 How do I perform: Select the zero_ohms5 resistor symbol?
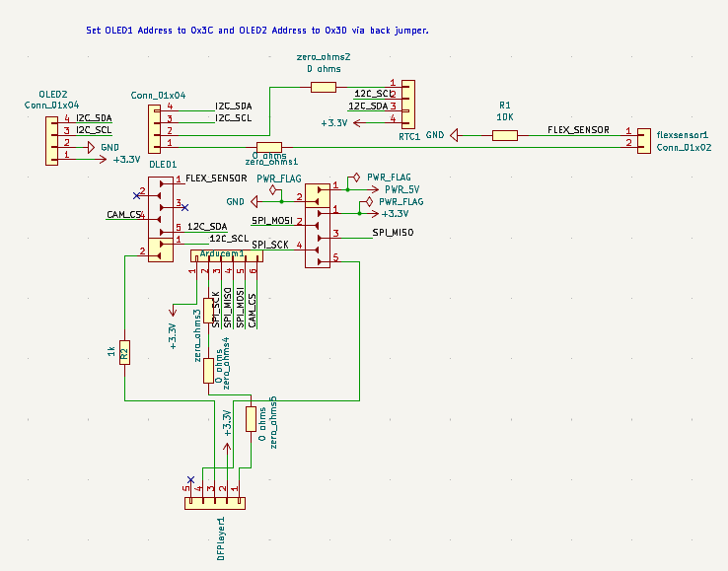(x=251, y=419)
